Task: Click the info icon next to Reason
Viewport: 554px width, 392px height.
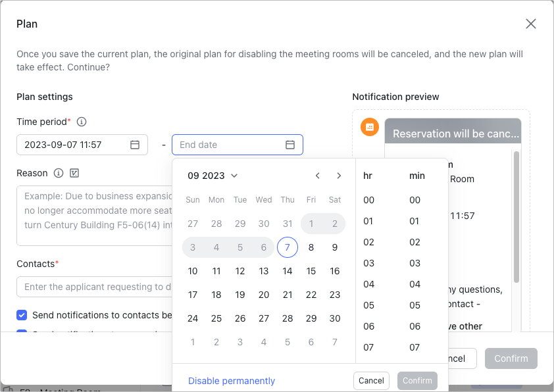Action: (59, 173)
